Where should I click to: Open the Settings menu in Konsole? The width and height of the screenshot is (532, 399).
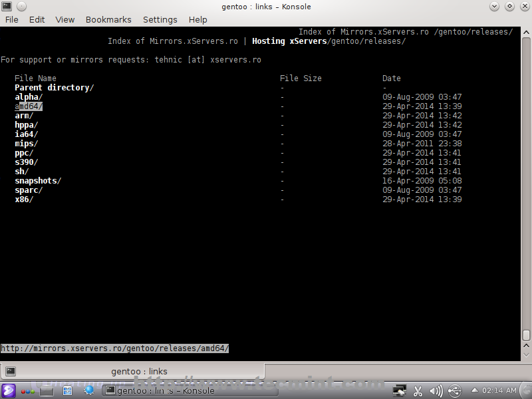click(x=160, y=19)
